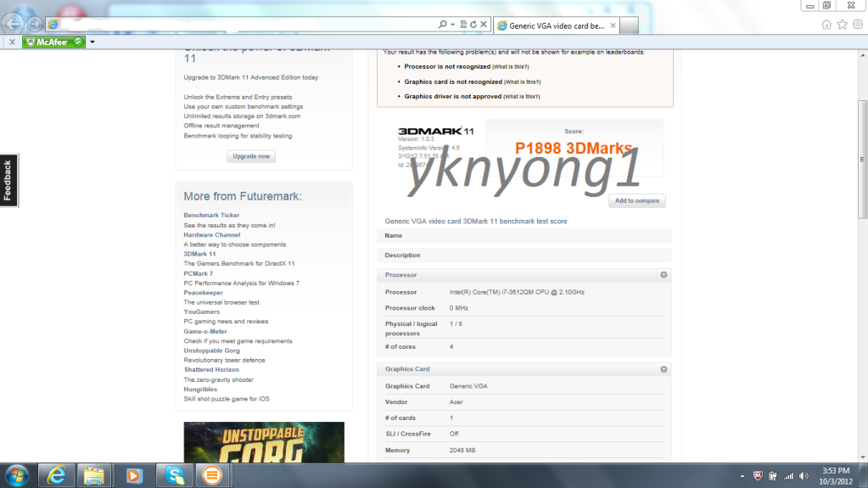The image size is (868, 488).
Task: Click the Upgrade now button
Action: point(251,156)
